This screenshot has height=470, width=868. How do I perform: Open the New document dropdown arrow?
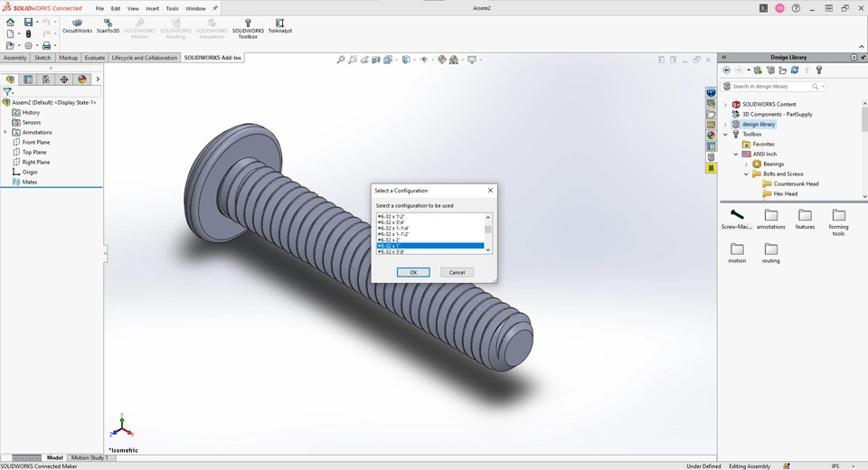point(19,33)
